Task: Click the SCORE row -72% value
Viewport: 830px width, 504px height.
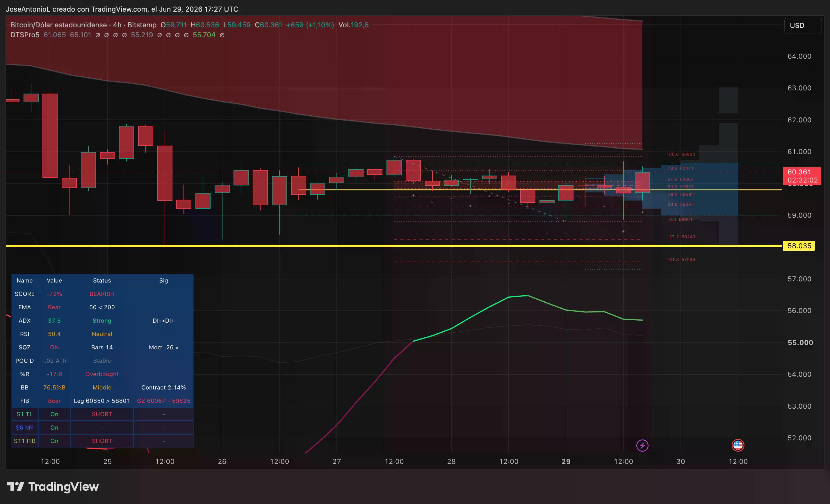Action: 54,294
